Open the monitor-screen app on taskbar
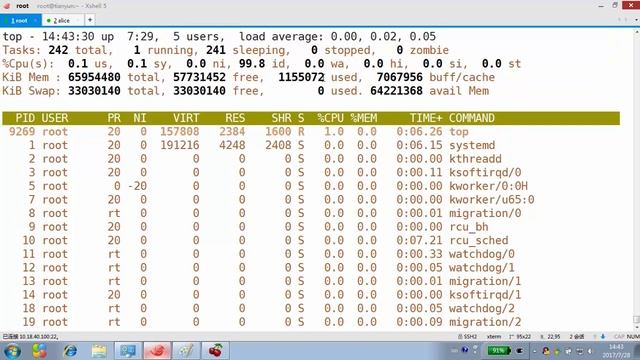Screen dimensions: 640x360 coord(128,351)
